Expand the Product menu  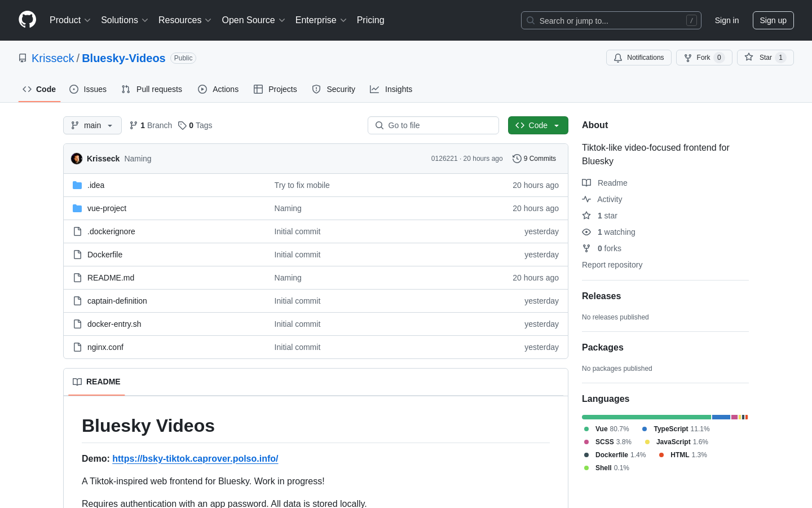click(x=70, y=20)
